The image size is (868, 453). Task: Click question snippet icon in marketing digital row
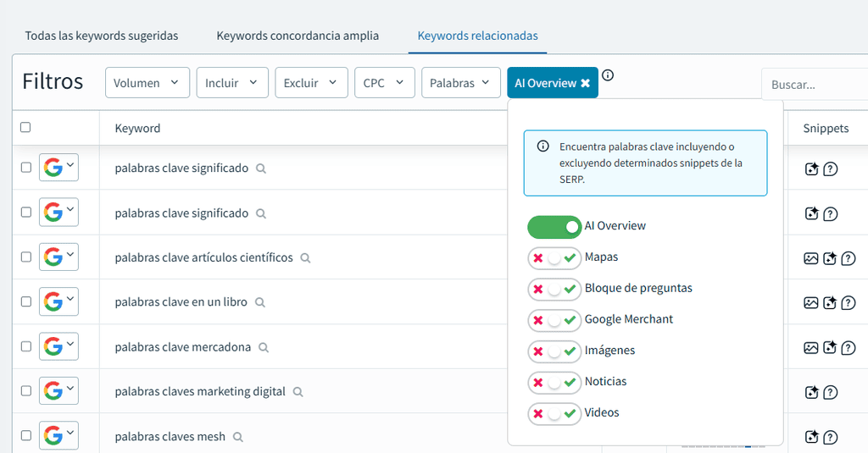(831, 393)
